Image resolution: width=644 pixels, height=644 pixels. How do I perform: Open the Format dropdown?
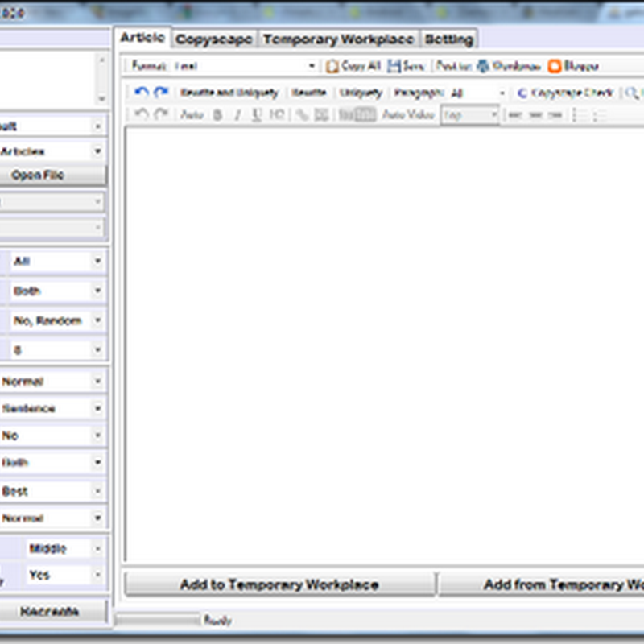click(x=245, y=66)
